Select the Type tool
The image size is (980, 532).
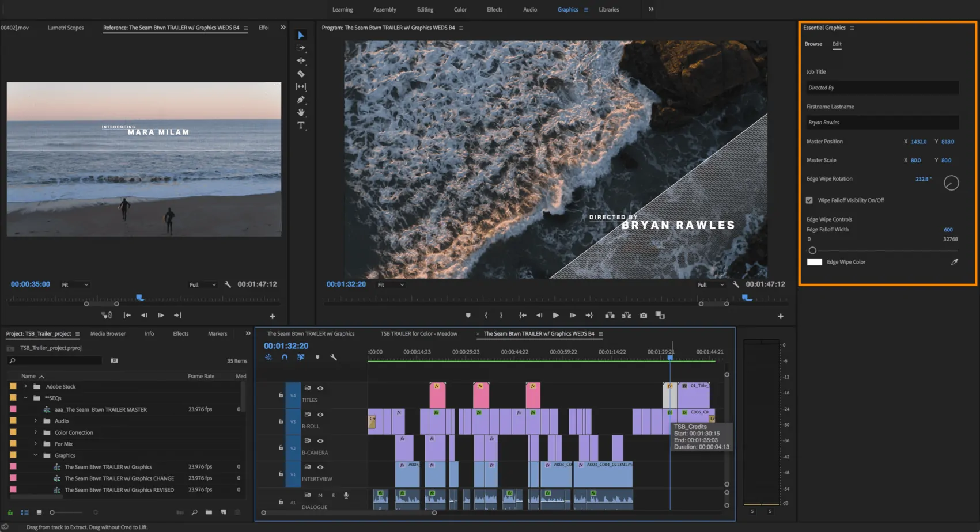[x=300, y=126]
